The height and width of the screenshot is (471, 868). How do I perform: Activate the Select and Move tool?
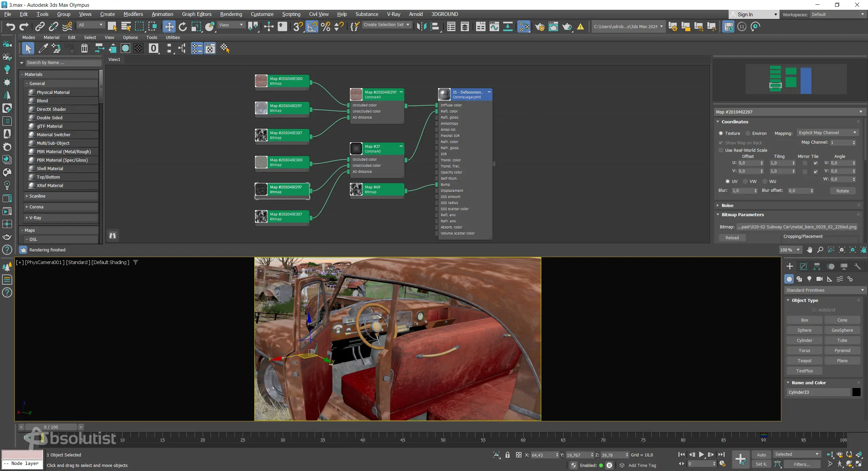pos(169,26)
